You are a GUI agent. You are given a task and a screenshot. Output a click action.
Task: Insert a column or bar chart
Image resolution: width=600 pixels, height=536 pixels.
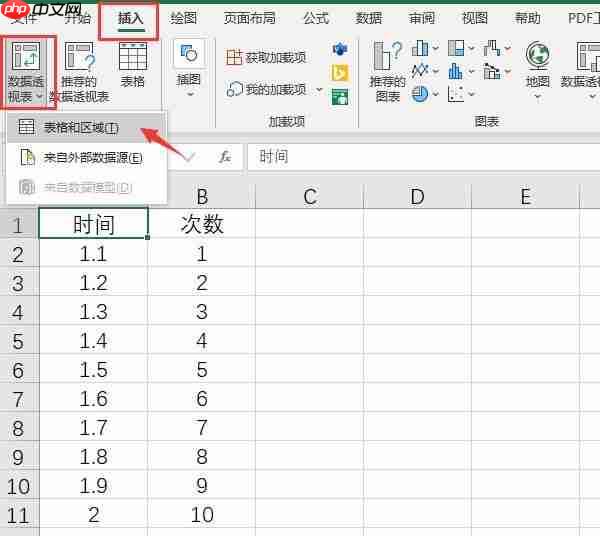[x=420, y=48]
